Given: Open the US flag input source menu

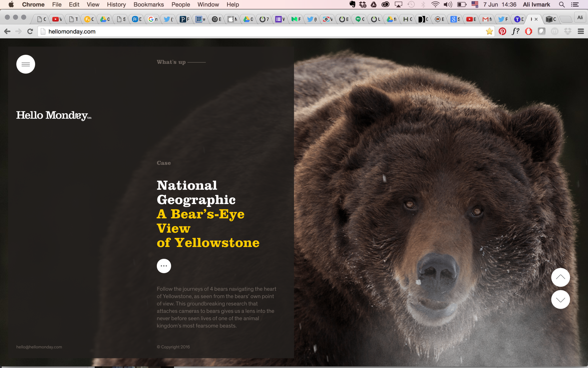Looking at the screenshot, I should 475,4.
